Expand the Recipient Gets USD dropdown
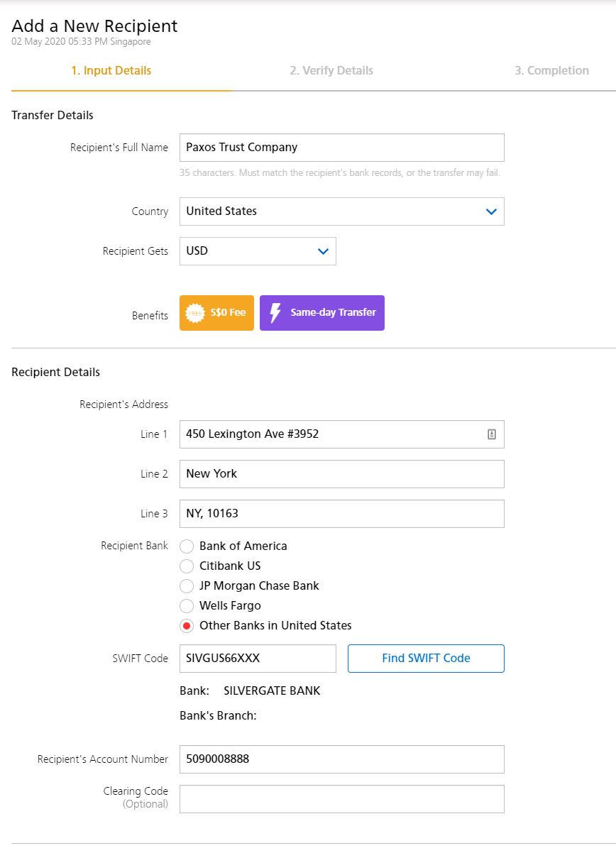This screenshot has width=616, height=853. pyautogui.click(x=258, y=251)
